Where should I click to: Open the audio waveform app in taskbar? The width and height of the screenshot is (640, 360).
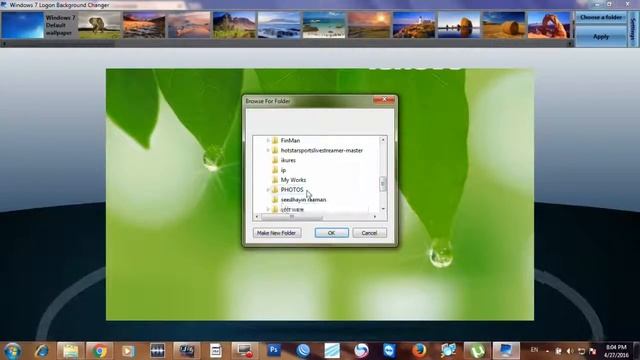(157, 351)
